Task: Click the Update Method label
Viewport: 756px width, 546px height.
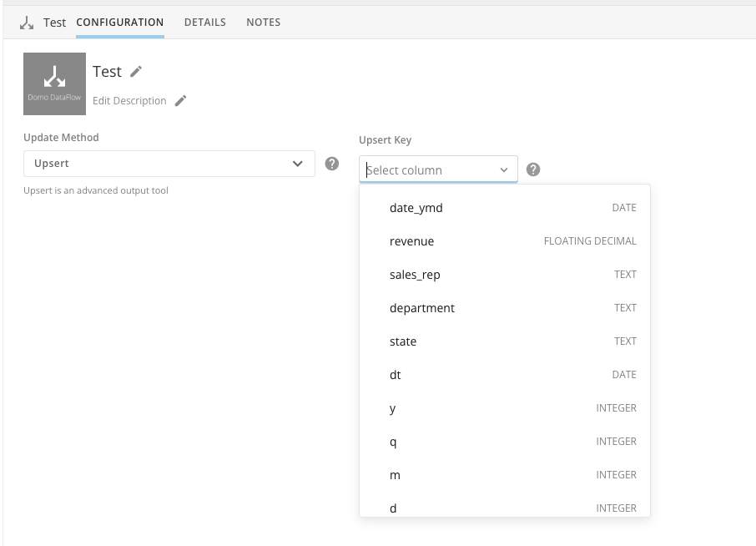Action: pyautogui.click(x=61, y=138)
